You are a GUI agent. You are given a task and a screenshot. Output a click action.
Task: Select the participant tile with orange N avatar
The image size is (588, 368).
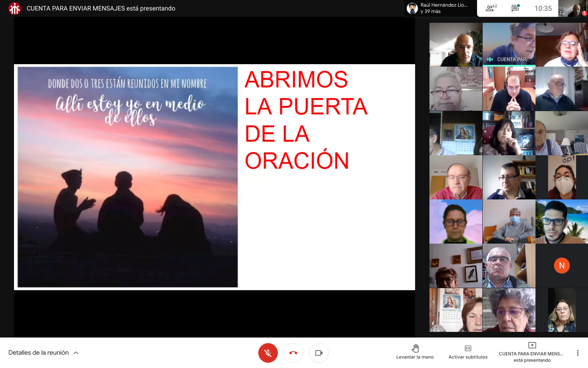(x=562, y=266)
